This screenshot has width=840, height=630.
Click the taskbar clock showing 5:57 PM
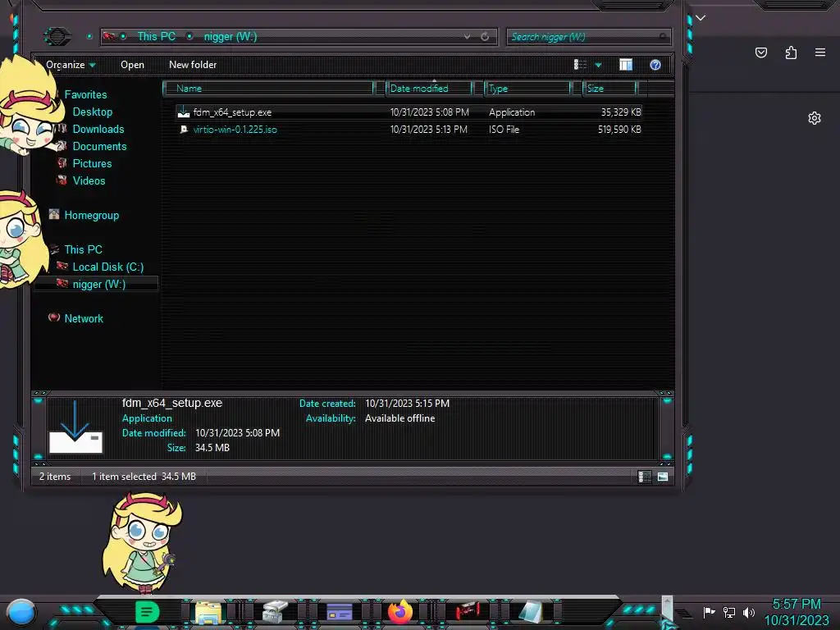(x=797, y=612)
